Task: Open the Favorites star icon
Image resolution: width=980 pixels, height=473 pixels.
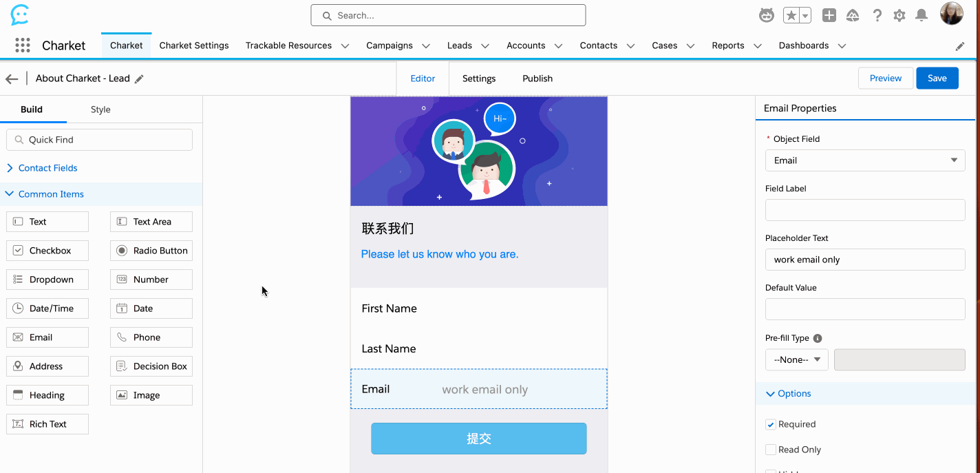Action: click(x=791, y=15)
